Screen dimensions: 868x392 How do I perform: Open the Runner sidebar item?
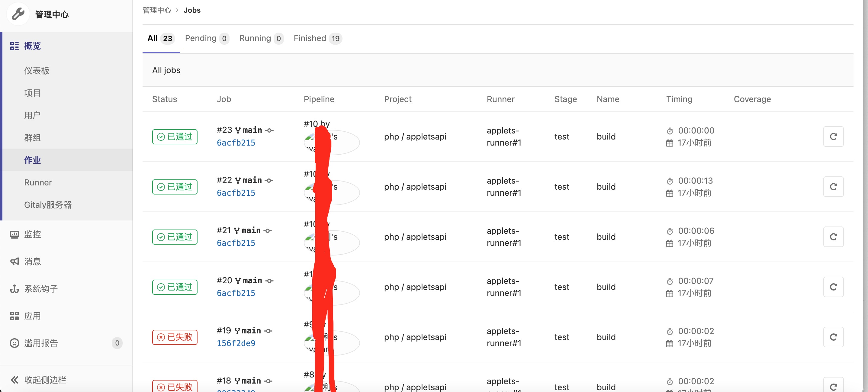[38, 182]
